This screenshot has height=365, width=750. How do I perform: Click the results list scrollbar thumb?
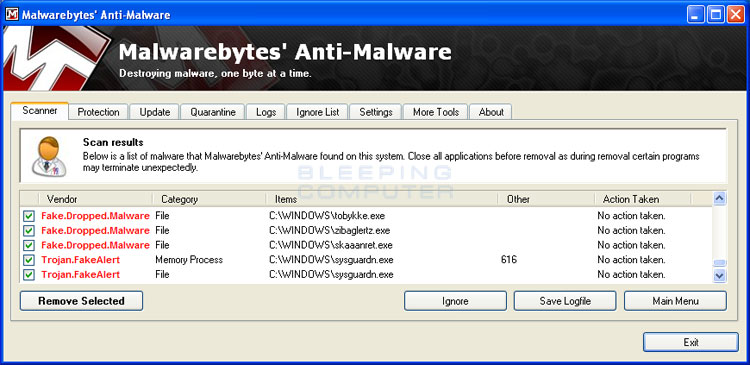719,263
